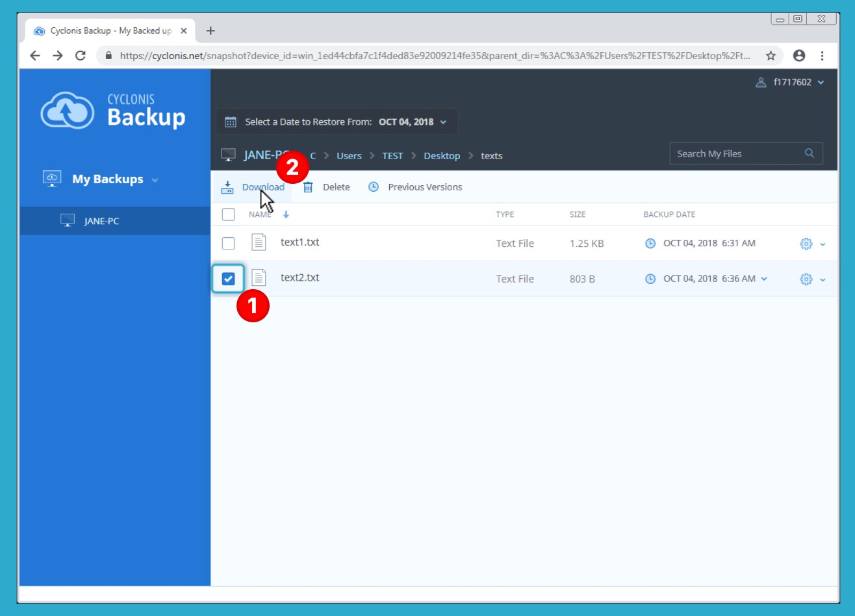Viewport: 855px width, 616px height.
Task: Check the text1.txt checkbox
Action: pyautogui.click(x=228, y=244)
